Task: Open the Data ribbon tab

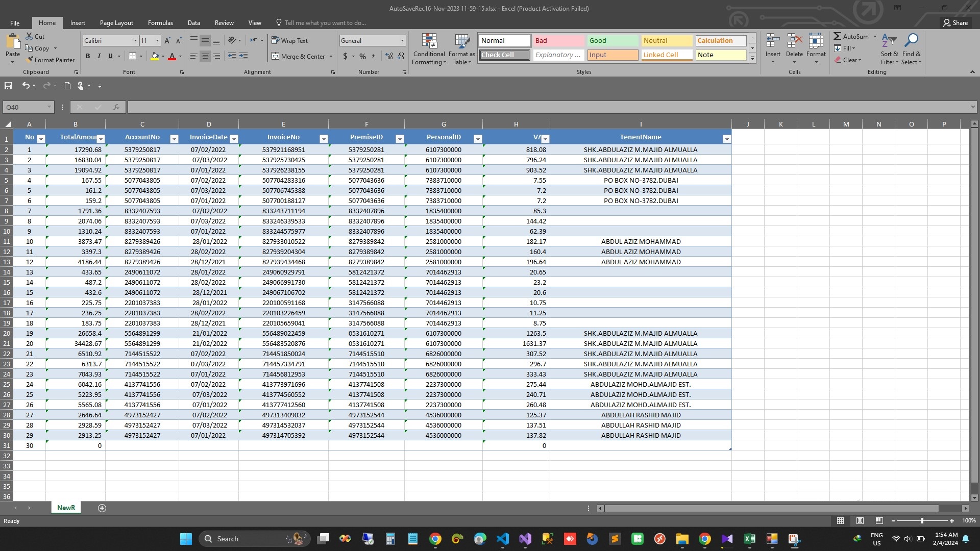Action: 193,23
